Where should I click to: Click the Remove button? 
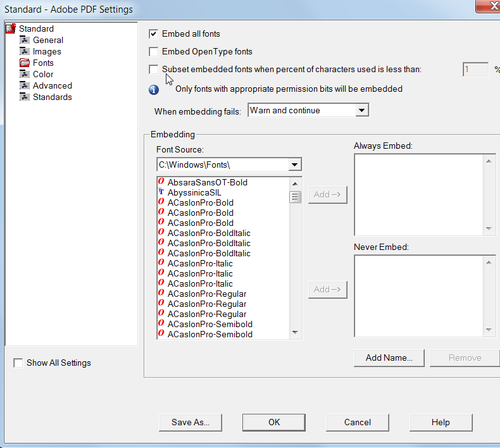[x=465, y=358]
